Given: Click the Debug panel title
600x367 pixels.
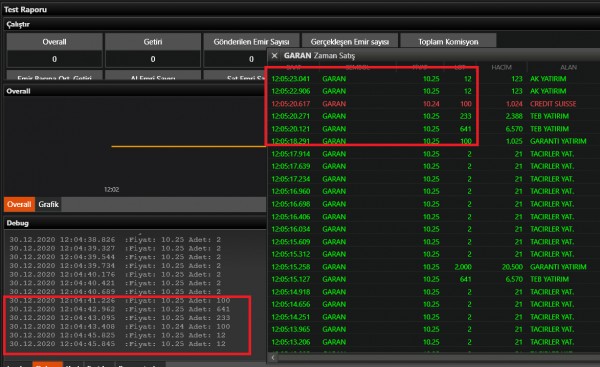Looking at the screenshot, I should pyautogui.click(x=18, y=223).
